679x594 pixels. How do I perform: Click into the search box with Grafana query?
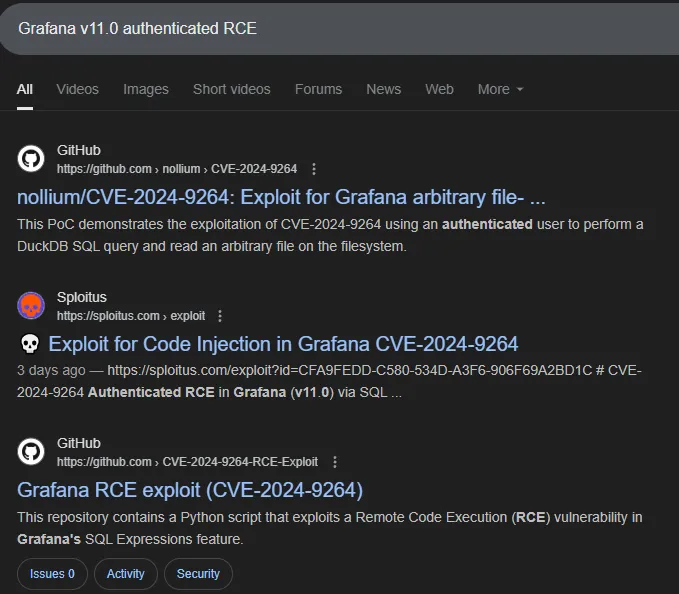tap(300, 28)
